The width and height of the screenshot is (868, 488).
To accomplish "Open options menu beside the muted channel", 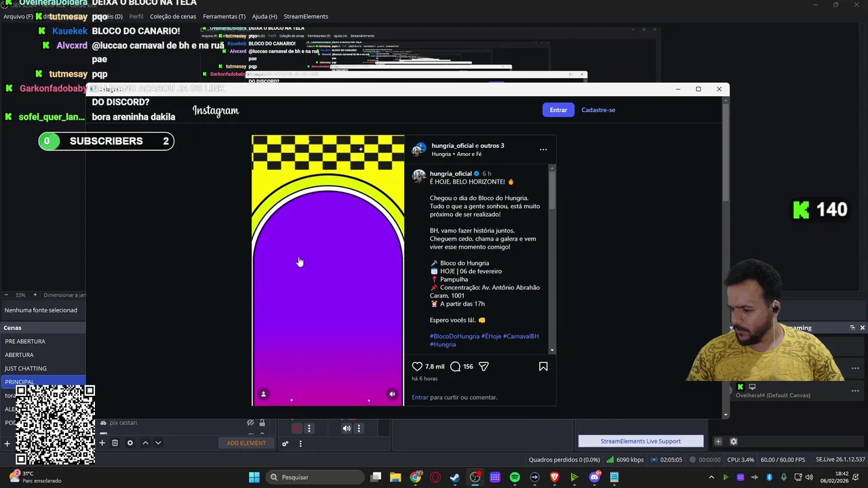I will (309, 428).
